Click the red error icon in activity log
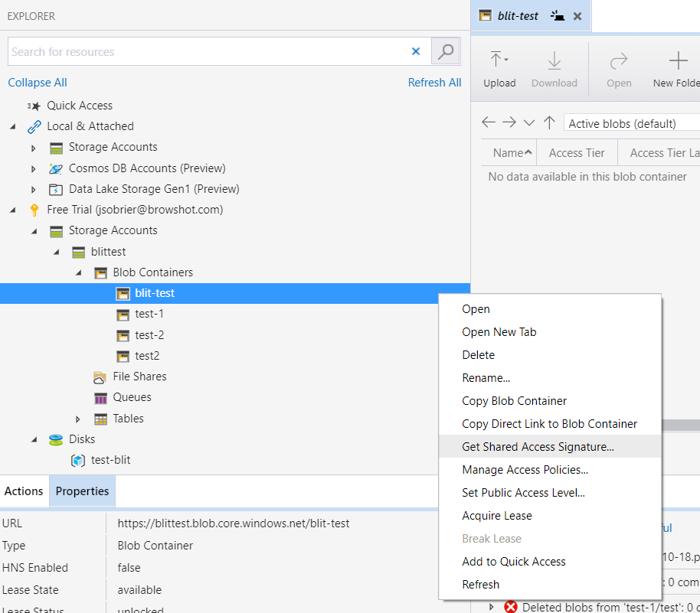The height and width of the screenshot is (613, 700). click(511, 607)
